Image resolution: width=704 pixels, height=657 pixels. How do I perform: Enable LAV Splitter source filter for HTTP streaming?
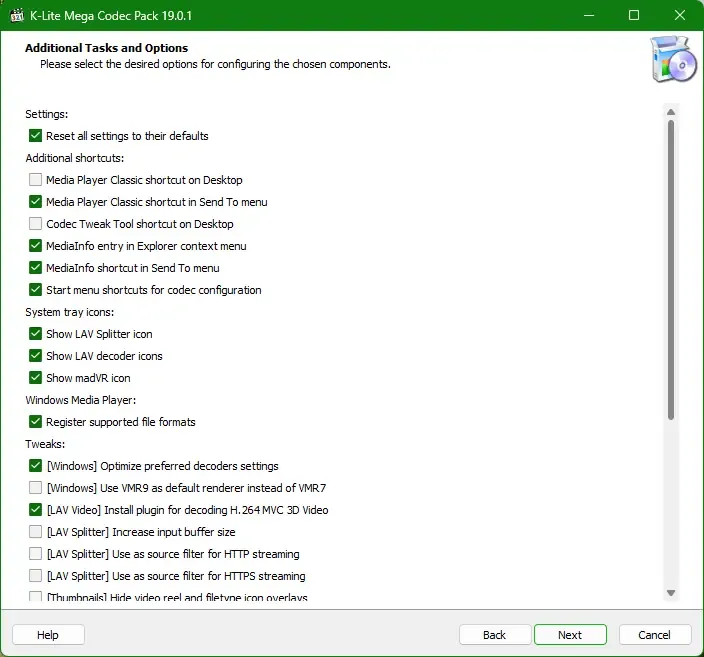tap(35, 554)
